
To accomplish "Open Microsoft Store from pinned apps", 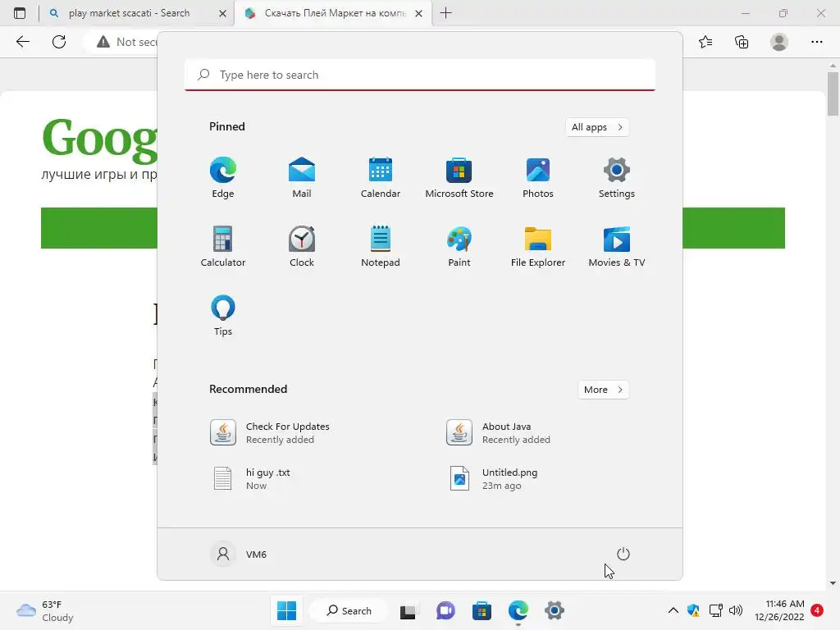I will [459, 178].
